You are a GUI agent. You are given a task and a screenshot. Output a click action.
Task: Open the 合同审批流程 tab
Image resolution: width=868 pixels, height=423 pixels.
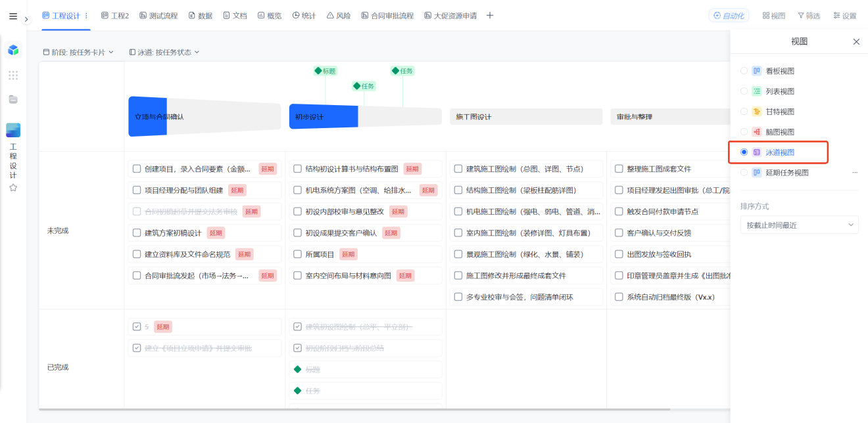pyautogui.click(x=387, y=16)
